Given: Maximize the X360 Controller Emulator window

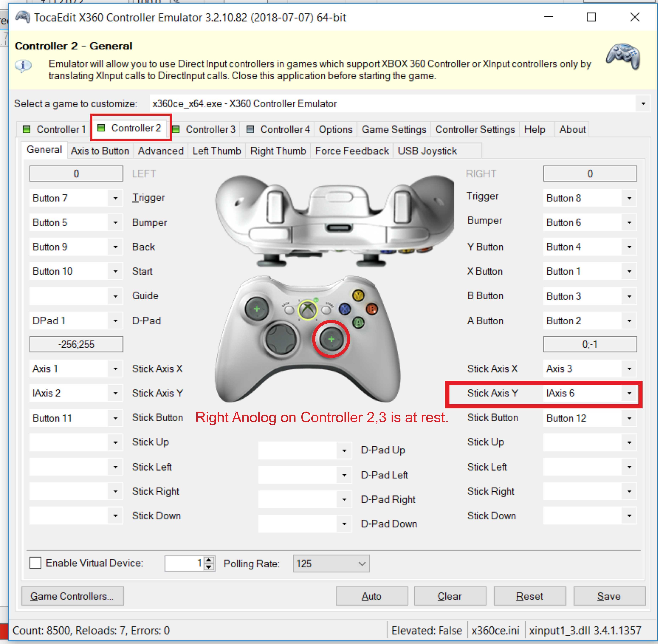Looking at the screenshot, I should 591,17.
